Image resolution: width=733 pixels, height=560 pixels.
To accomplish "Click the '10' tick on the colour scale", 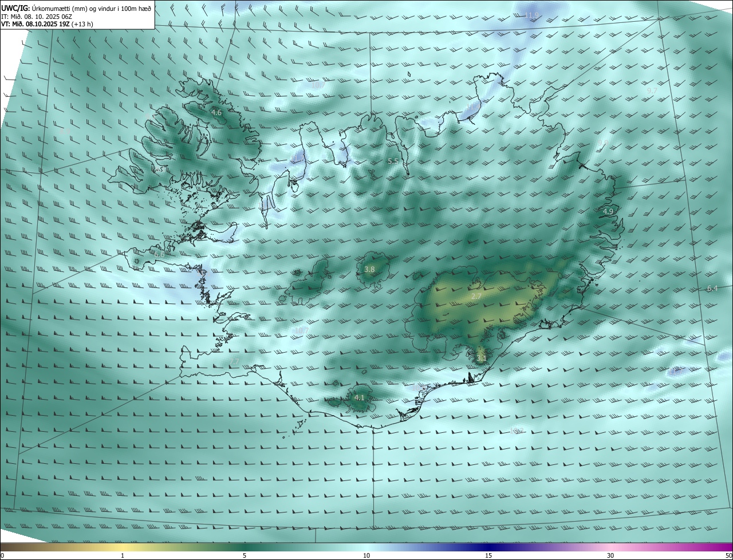I will tap(366, 555).
